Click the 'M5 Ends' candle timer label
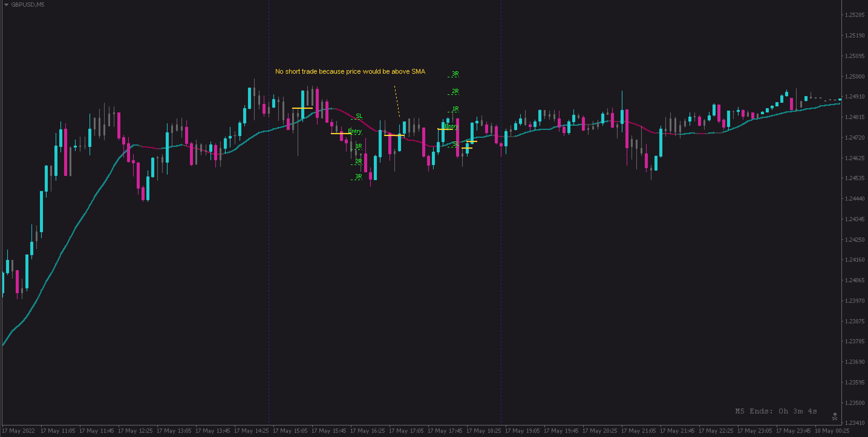 (x=776, y=411)
